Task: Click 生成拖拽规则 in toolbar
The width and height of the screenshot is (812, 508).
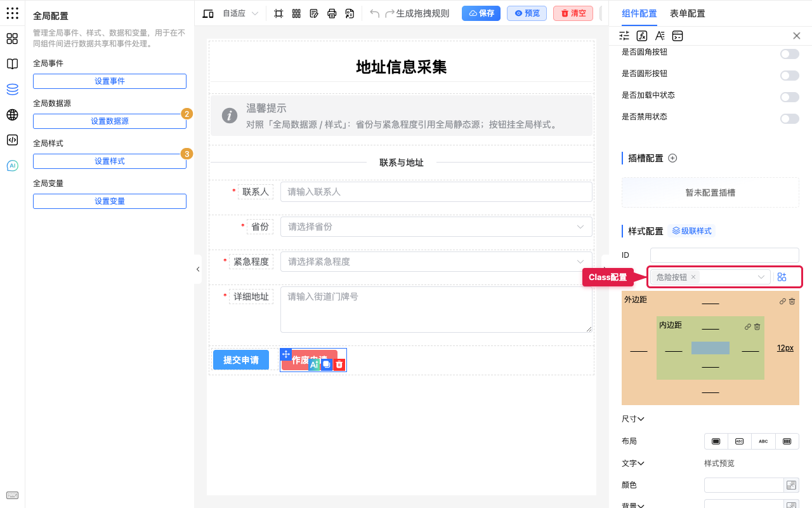Action: 422,13
